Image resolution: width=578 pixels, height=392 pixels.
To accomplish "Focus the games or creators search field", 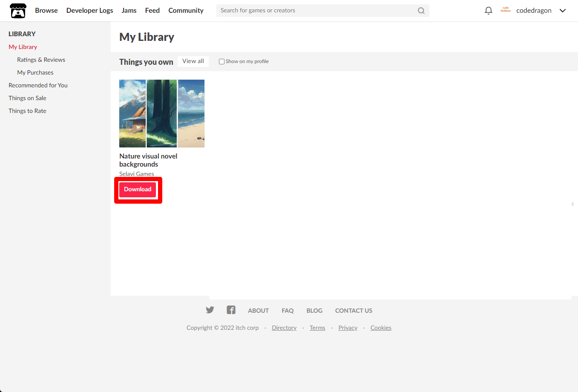I will coord(317,11).
